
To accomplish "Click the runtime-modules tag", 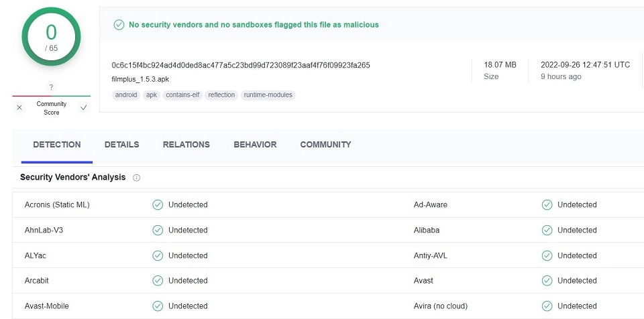I will (x=268, y=95).
